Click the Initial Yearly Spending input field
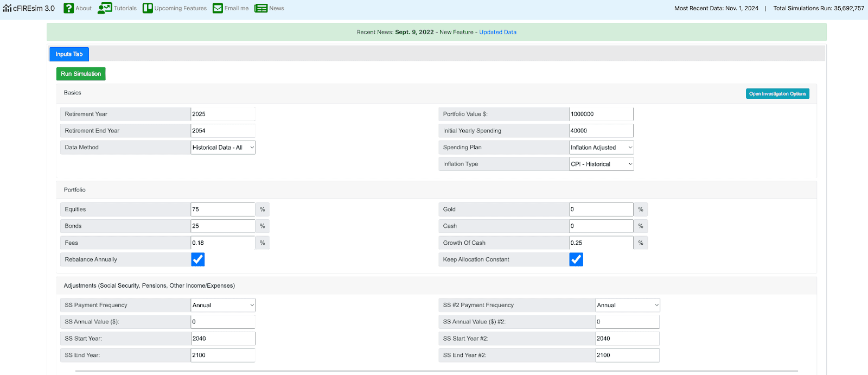868x375 pixels. (601, 131)
